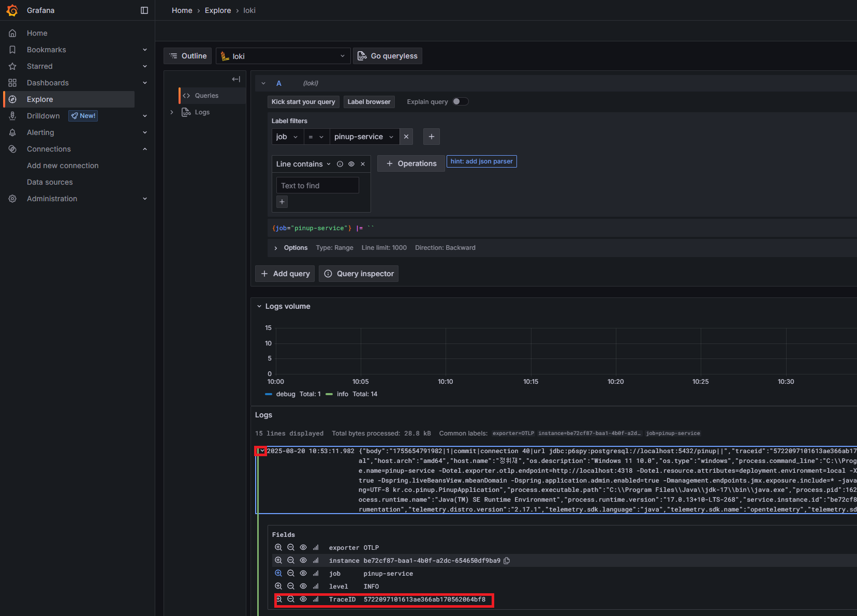The width and height of the screenshot is (857, 616).
Task: Expand the Drilldown section chevron
Action: (x=145, y=116)
